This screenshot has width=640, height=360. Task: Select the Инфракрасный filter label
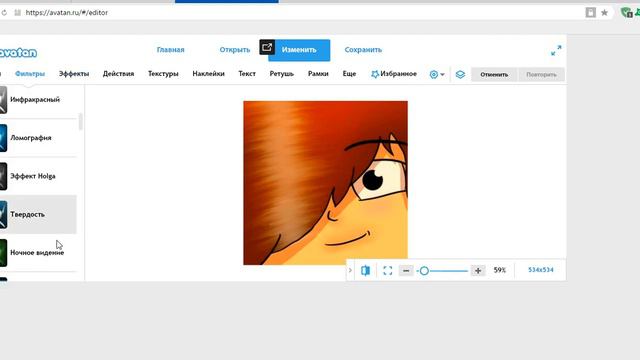(x=35, y=100)
